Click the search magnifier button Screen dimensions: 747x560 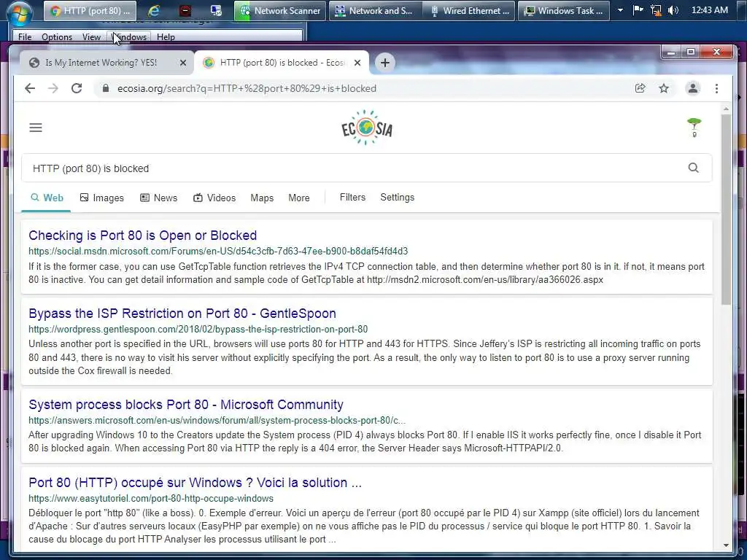(x=694, y=168)
